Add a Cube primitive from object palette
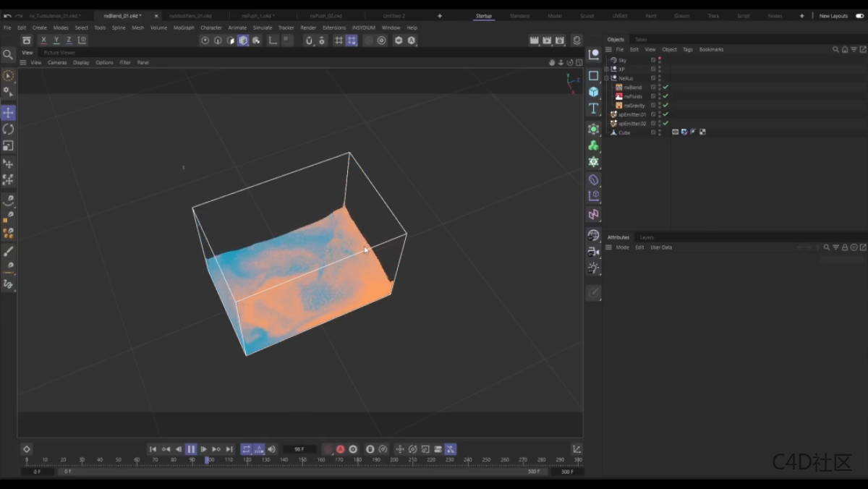Viewport: 868px width, 489px height. coord(593,92)
